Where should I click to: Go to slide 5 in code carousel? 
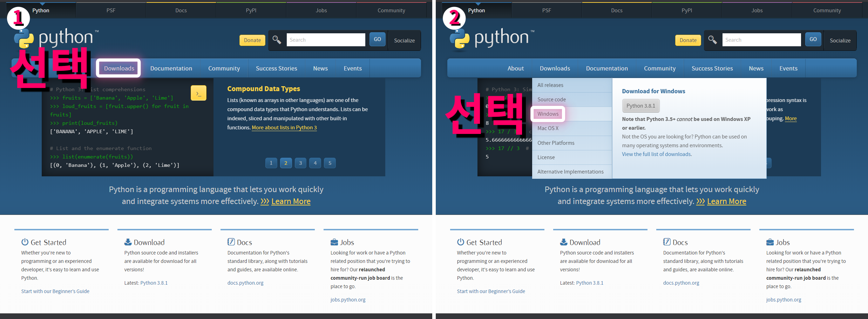click(330, 163)
